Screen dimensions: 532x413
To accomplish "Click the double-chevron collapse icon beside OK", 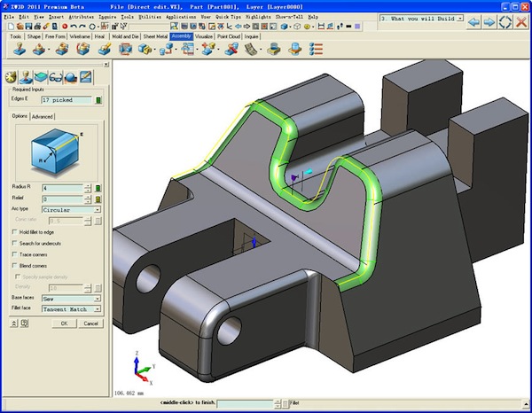I will 13,323.
